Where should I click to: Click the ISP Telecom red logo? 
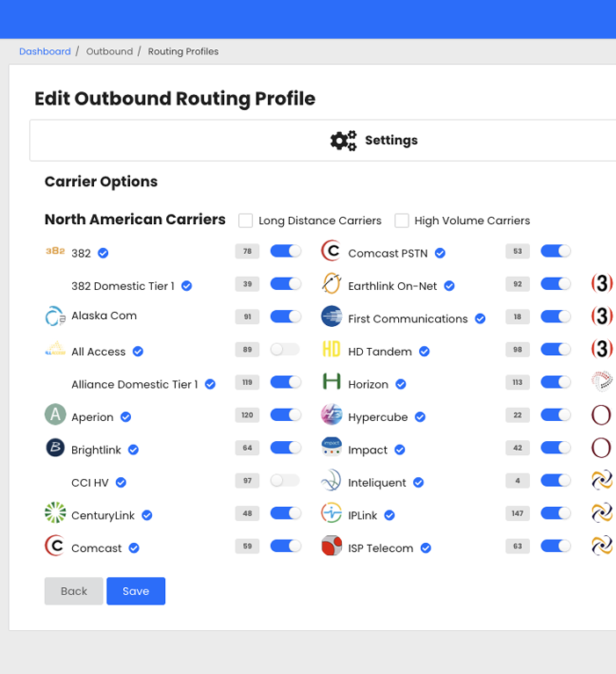coord(331,546)
